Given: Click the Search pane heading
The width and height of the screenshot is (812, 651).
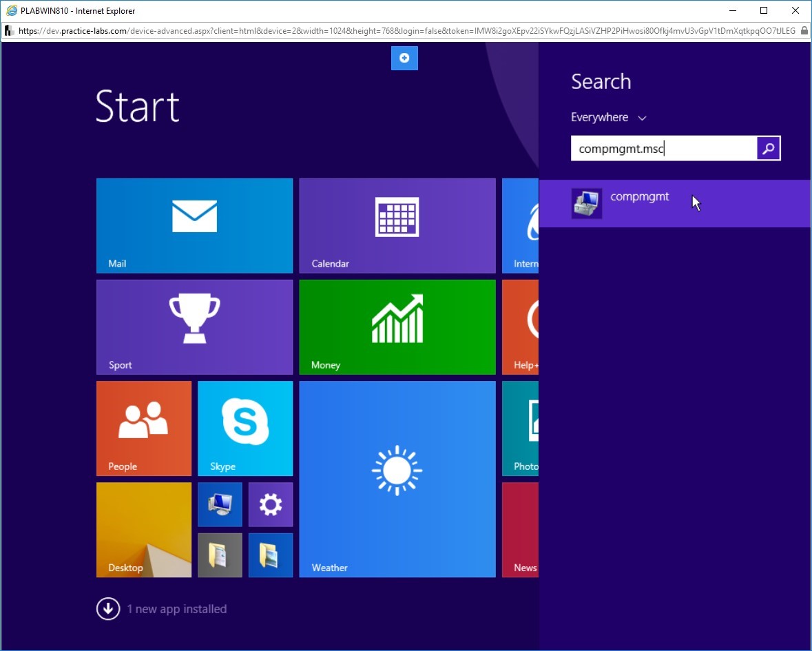Looking at the screenshot, I should (x=601, y=82).
